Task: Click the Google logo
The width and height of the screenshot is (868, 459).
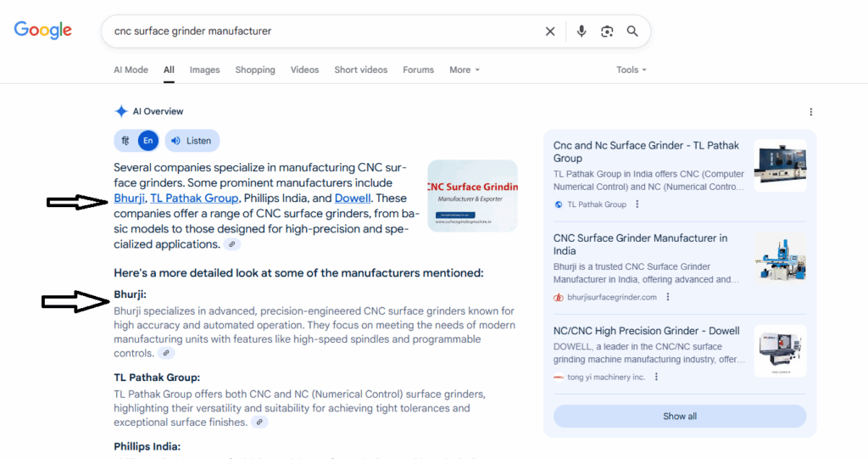Action: (x=42, y=30)
